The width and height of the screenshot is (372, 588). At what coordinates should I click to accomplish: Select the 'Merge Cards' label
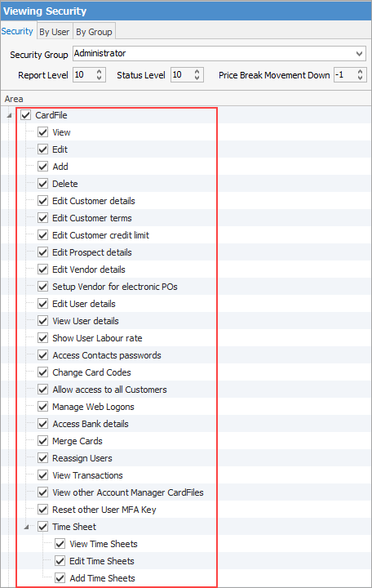[77, 441]
